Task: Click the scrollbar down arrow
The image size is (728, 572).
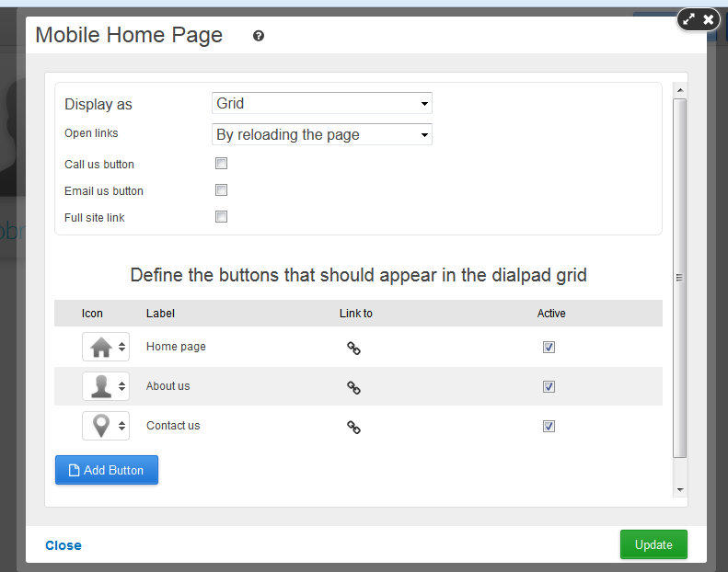Action: click(680, 490)
